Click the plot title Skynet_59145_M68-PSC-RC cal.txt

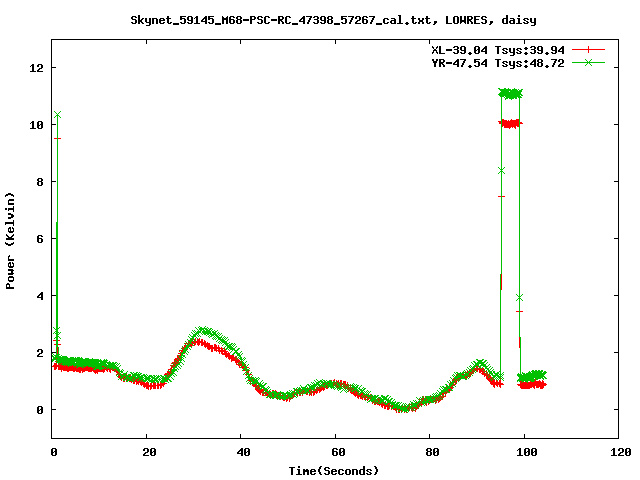(x=333, y=20)
